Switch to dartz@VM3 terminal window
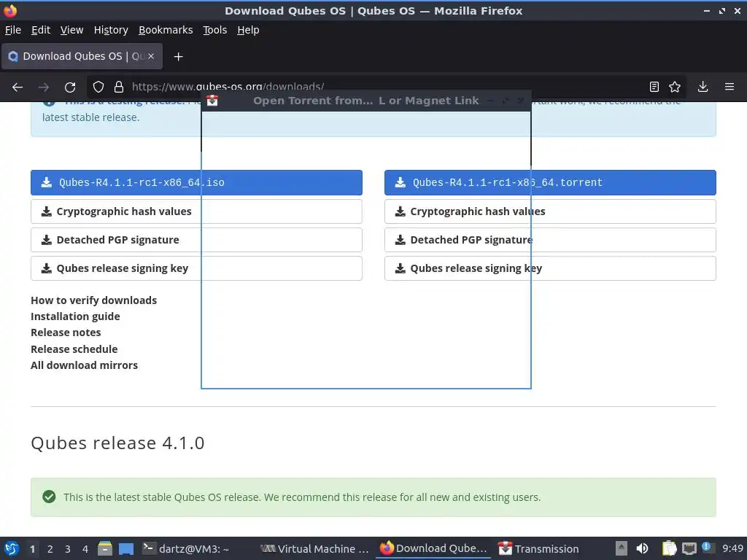The height and width of the screenshot is (560, 747). tap(186, 548)
